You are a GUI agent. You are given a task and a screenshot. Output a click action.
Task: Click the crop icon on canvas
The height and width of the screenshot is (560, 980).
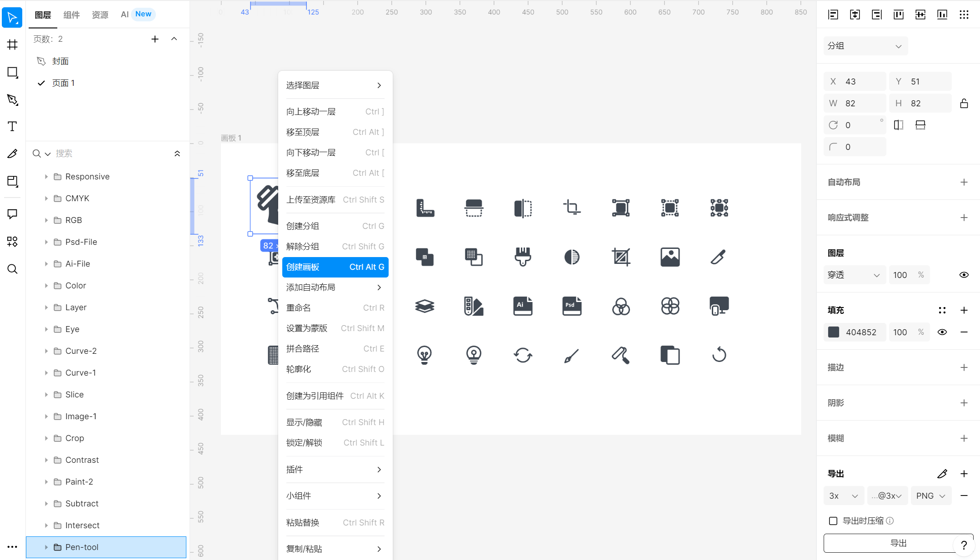[572, 208]
